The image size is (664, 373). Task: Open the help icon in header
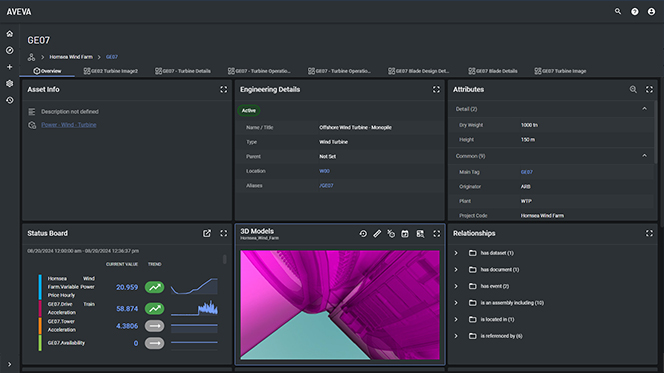click(634, 12)
